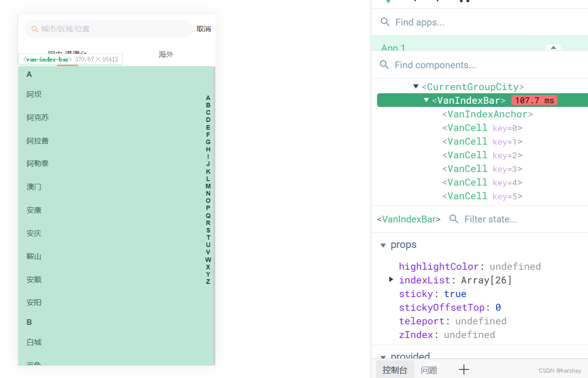Select VanCell key=2 component
The width and height of the screenshot is (588, 378).
[482, 155]
